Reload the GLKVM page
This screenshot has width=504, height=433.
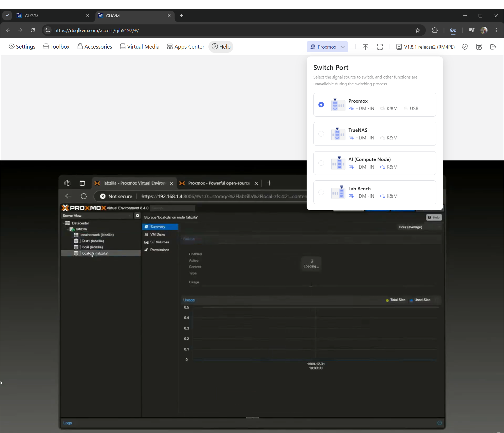(33, 30)
